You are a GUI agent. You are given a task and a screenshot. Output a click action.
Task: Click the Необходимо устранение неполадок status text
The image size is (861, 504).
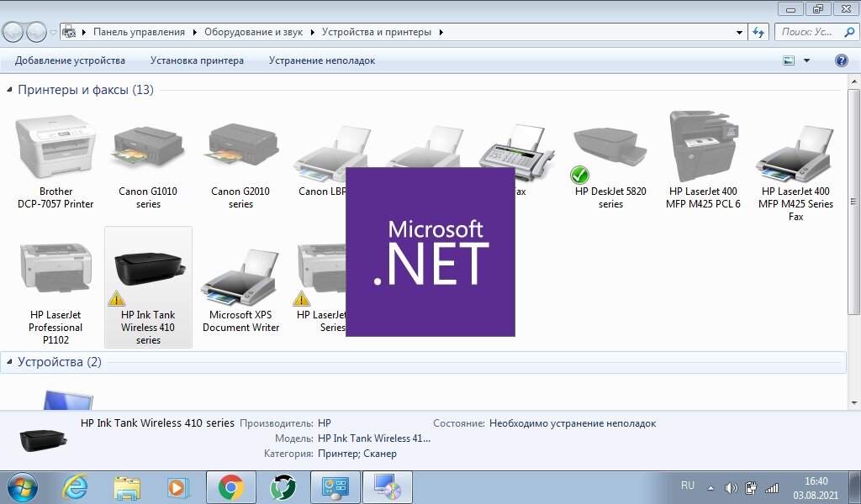tap(572, 423)
